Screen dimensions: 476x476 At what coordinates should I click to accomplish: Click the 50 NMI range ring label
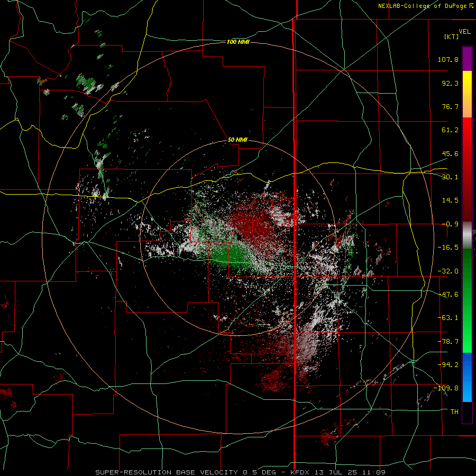click(x=237, y=140)
